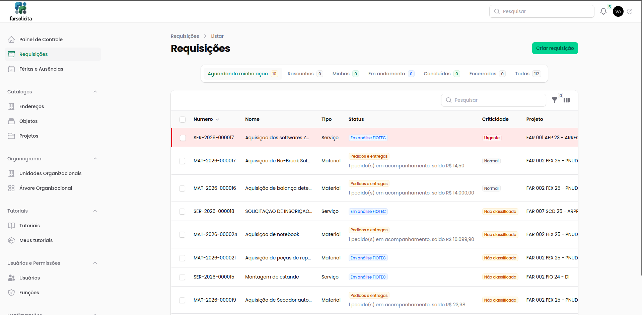Click the table Pesquisar search field
Image resolution: width=644 pixels, height=315 pixels.
coord(494,100)
